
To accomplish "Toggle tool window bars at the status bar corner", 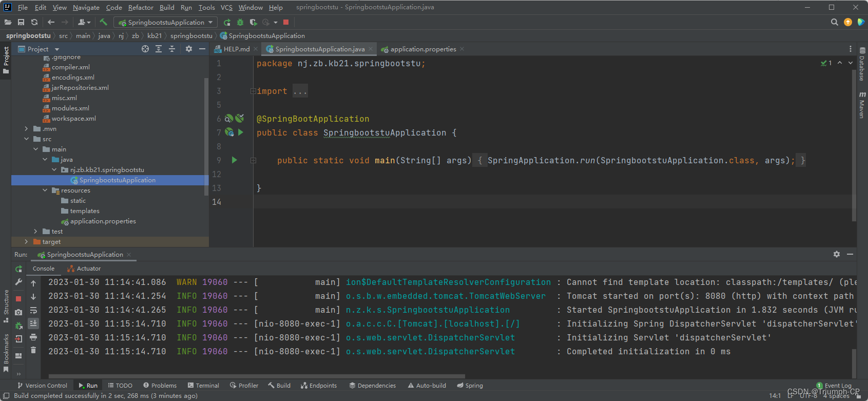I will click(6, 396).
